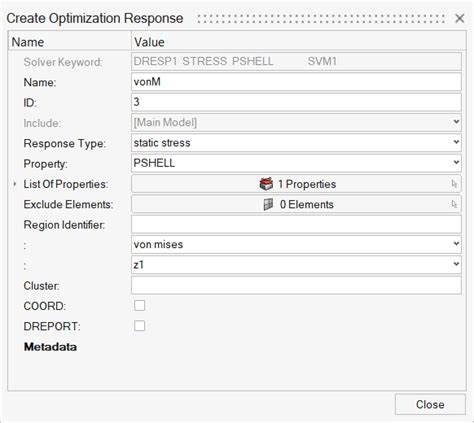Close dialog with the X icon

(x=460, y=18)
